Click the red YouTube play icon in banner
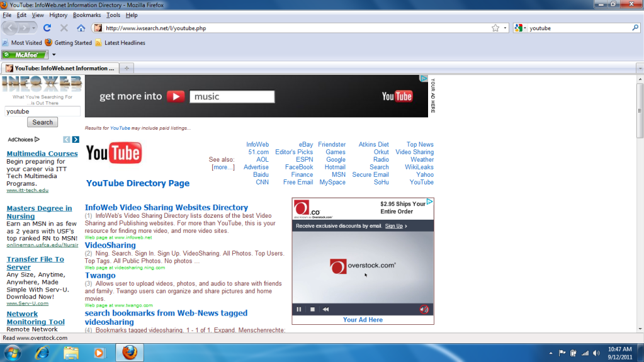Image resolution: width=644 pixels, height=362 pixels. point(176,96)
